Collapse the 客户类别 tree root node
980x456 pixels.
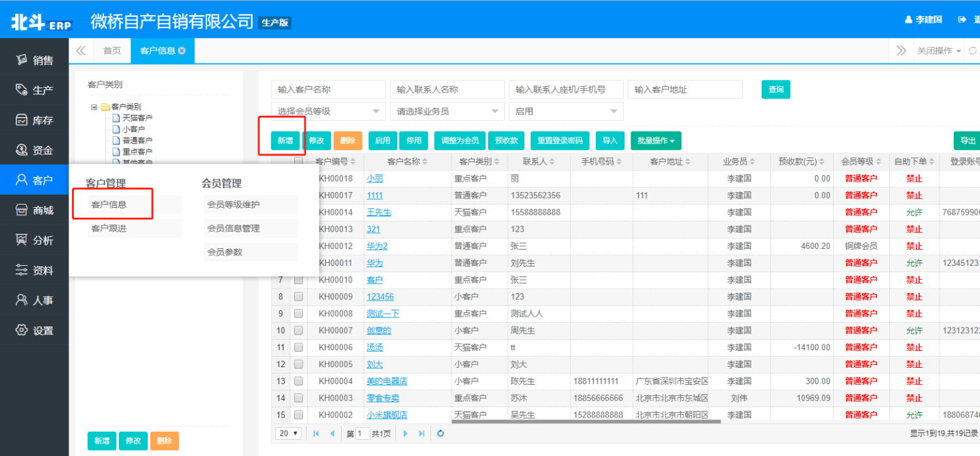[94, 106]
